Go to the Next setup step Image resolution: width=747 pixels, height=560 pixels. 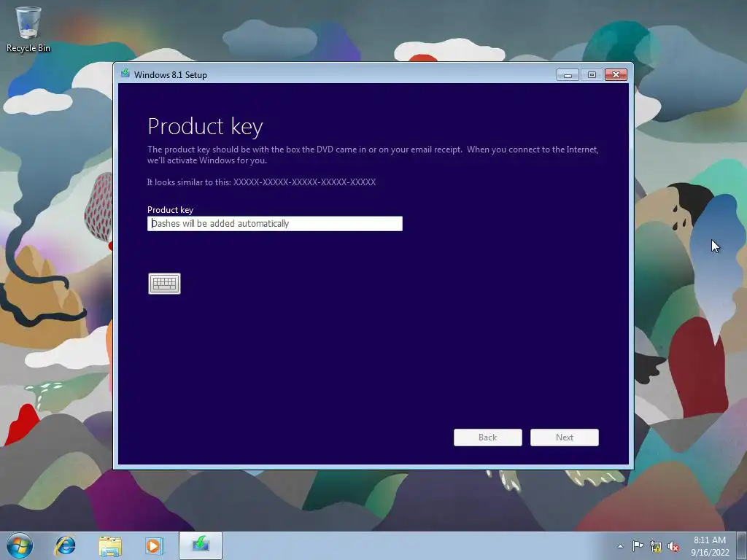click(564, 437)
